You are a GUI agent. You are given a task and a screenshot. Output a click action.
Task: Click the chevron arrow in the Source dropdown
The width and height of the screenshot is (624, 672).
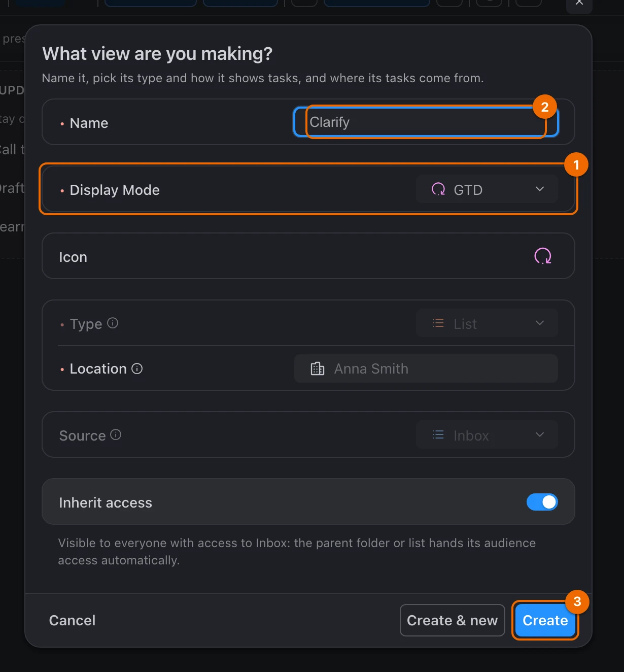(x=540, y=434)
